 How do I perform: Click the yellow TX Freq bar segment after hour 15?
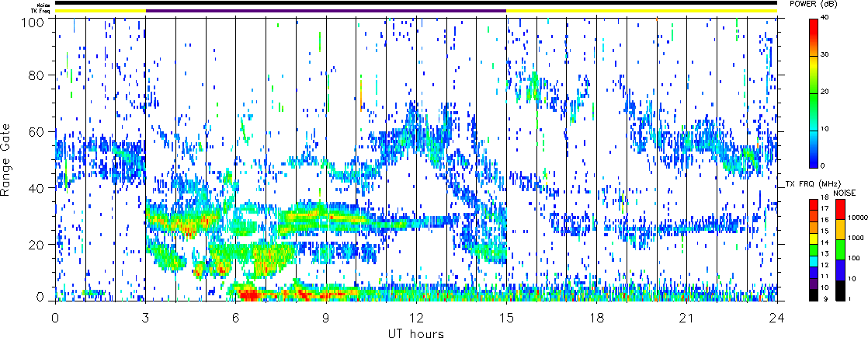pos(642,11)
